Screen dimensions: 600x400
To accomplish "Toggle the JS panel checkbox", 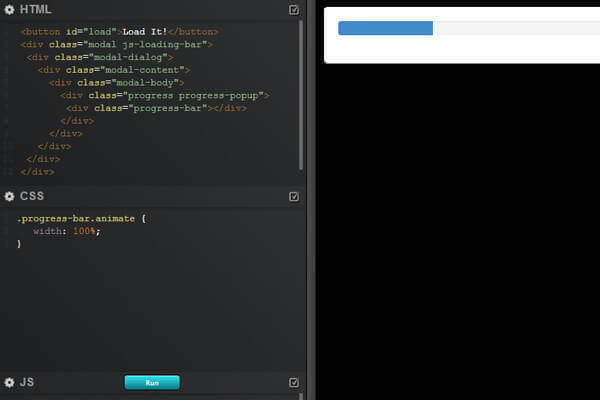I will [x=293, y=382].
